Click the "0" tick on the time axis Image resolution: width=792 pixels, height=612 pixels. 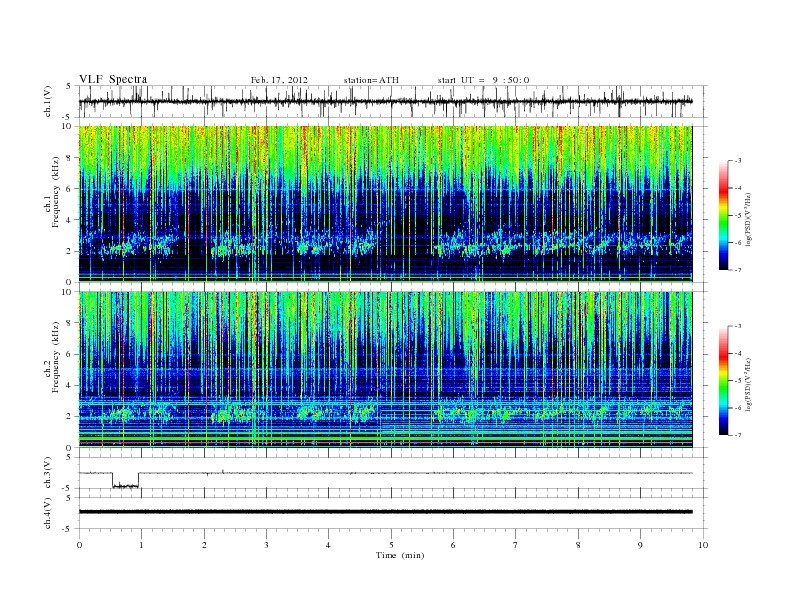coord(79,545)
